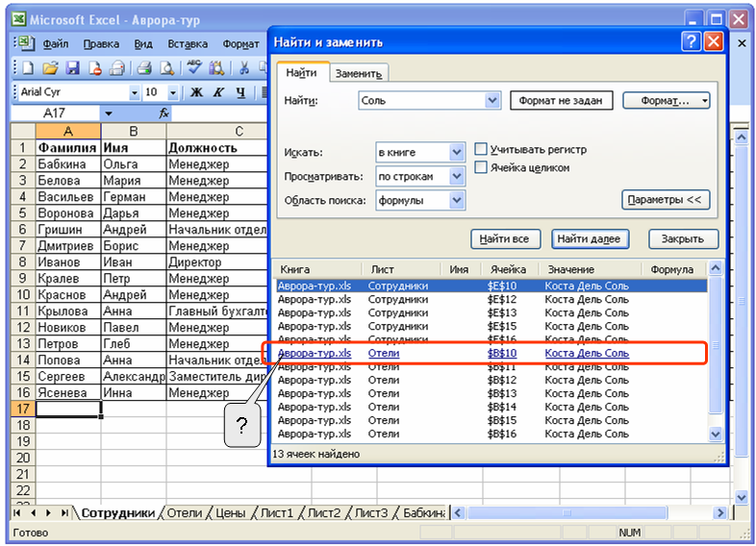Click the New workbook icon

(x=28, y=68)
